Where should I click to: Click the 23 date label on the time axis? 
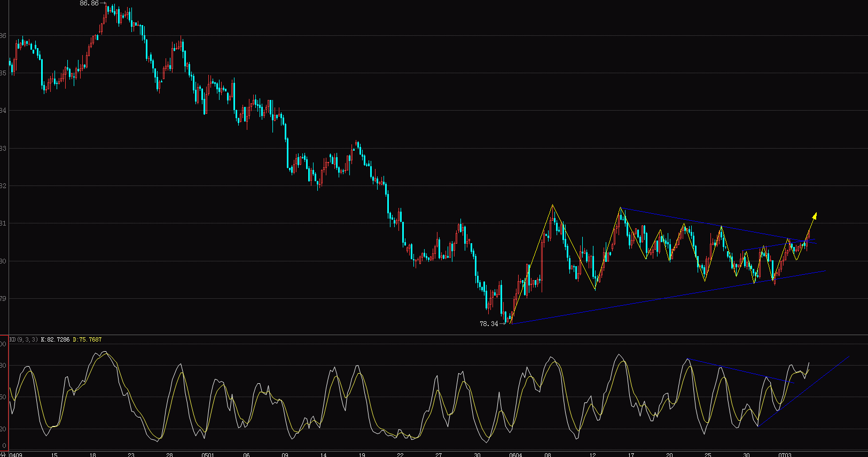click(131, 455)
